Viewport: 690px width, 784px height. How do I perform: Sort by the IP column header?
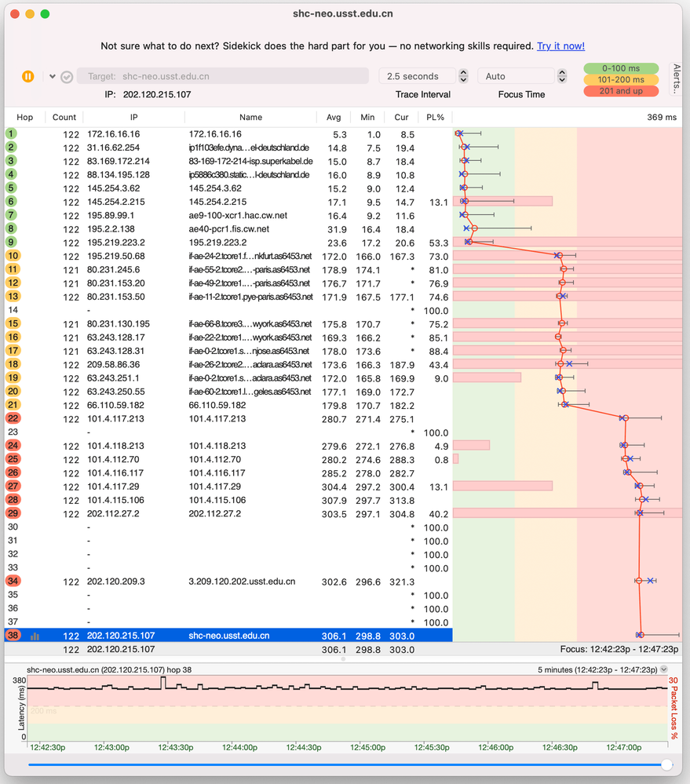(x=134, y=117)
